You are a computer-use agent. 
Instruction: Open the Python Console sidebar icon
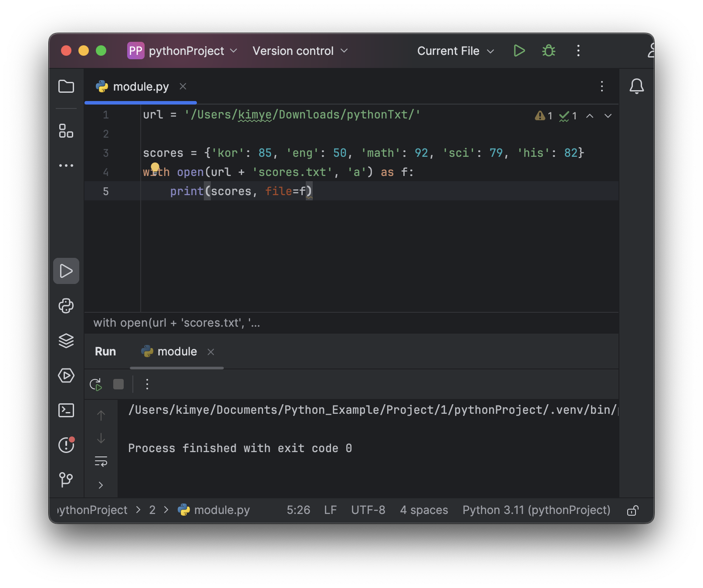click(x=66, y=306)
